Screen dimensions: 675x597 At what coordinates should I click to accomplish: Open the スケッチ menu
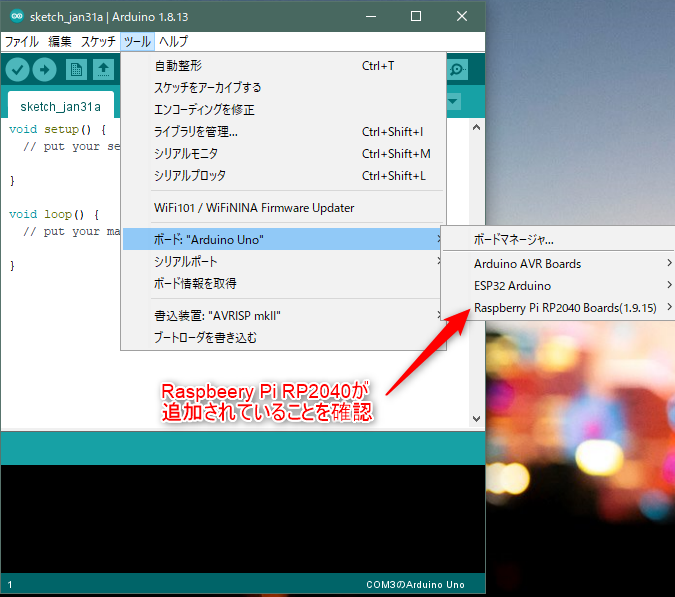(98, 41)
